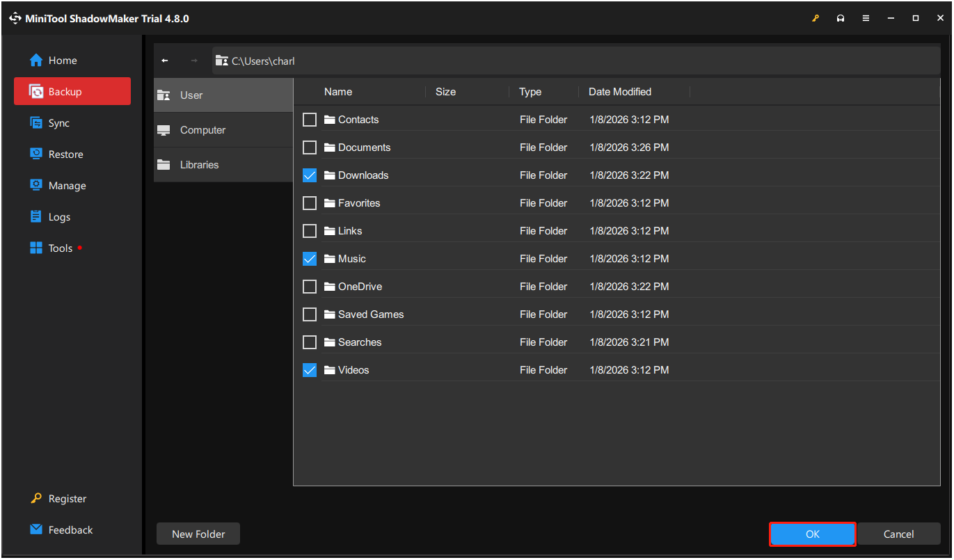Uncheck the Downloads folder
The height and width of the screenshot is (560, 954).
point(310,175)
